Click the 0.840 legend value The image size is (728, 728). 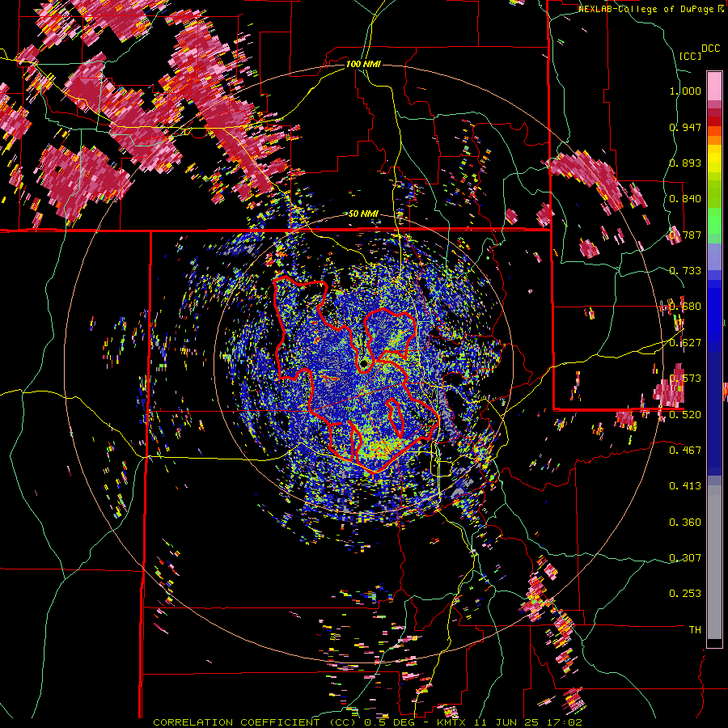pyautogui.click(x=685, y=199)
